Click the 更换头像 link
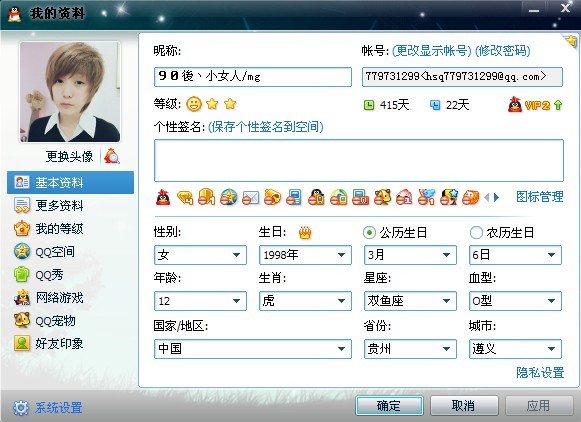 (69, 156)
